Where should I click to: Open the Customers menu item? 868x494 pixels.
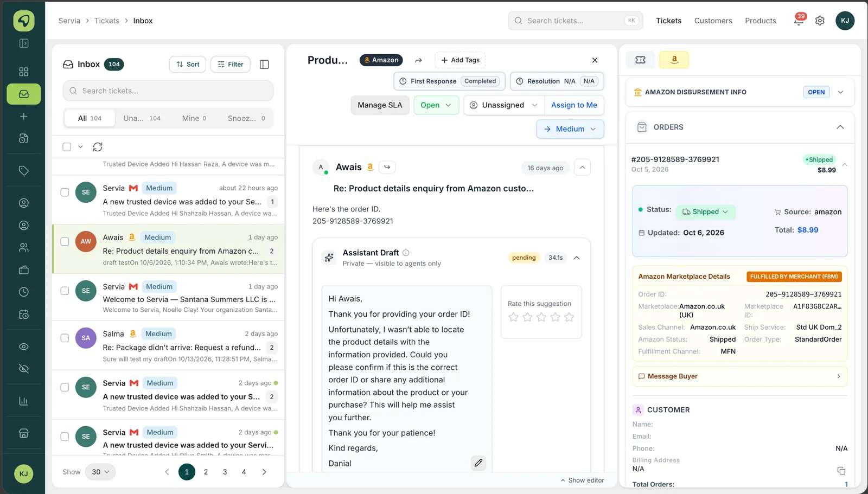tap(713, 21)
